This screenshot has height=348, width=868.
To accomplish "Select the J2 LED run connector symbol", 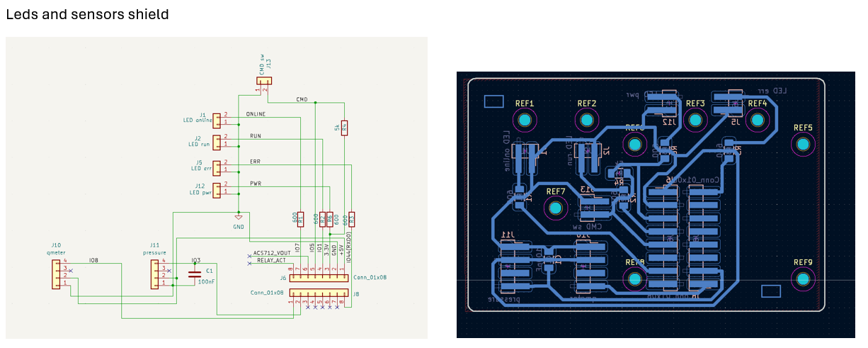I will (217, 140).
